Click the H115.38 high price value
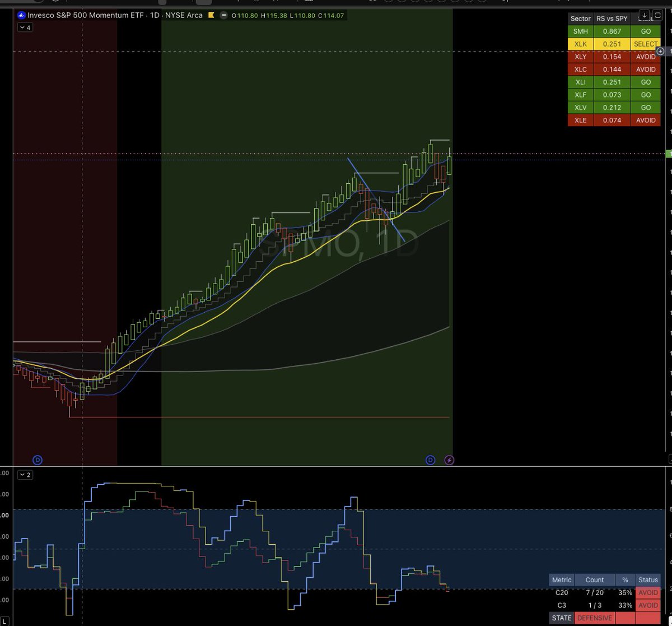This screenshot has height=626, width=672. (x=273, y=16)
